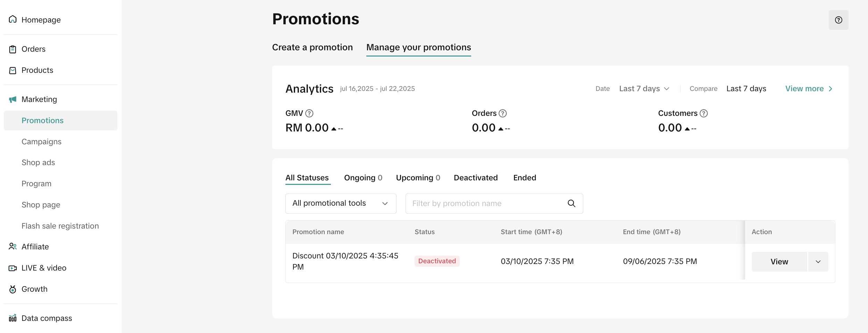
Task: Click the View button for the discount
Action: tap(779, 262)
